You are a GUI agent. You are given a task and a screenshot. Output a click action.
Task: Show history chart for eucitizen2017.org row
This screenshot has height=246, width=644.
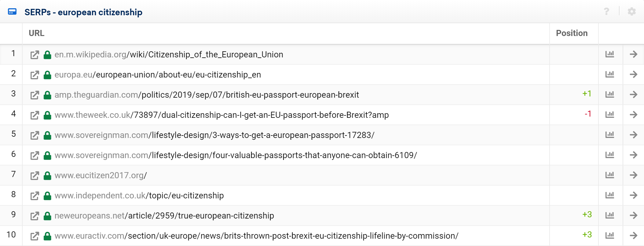pos(610,175)
